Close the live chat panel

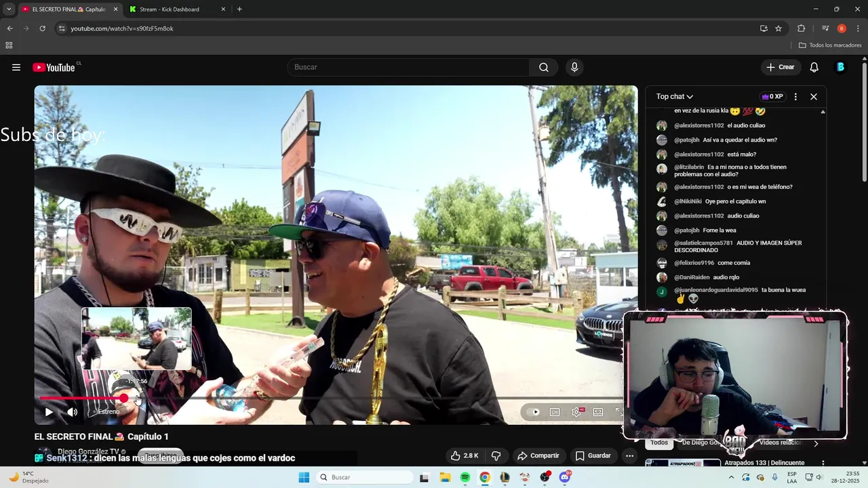point(814,97)
